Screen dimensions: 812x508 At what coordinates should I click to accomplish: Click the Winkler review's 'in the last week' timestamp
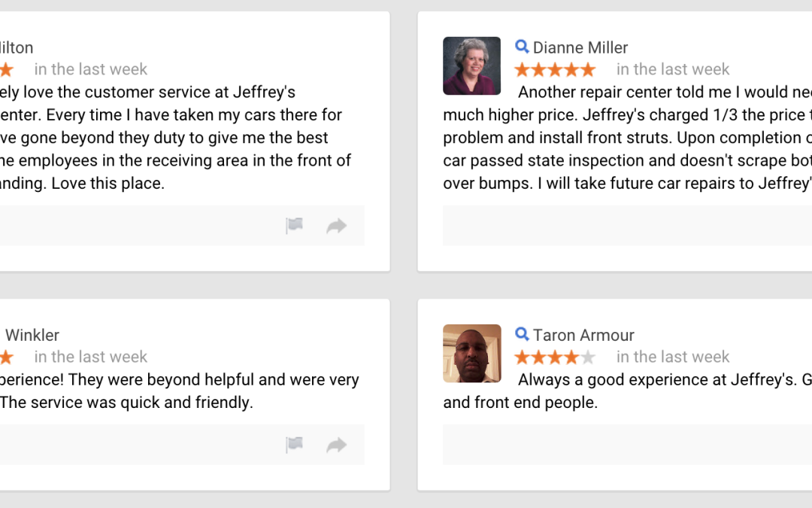(x=91, y=357)
